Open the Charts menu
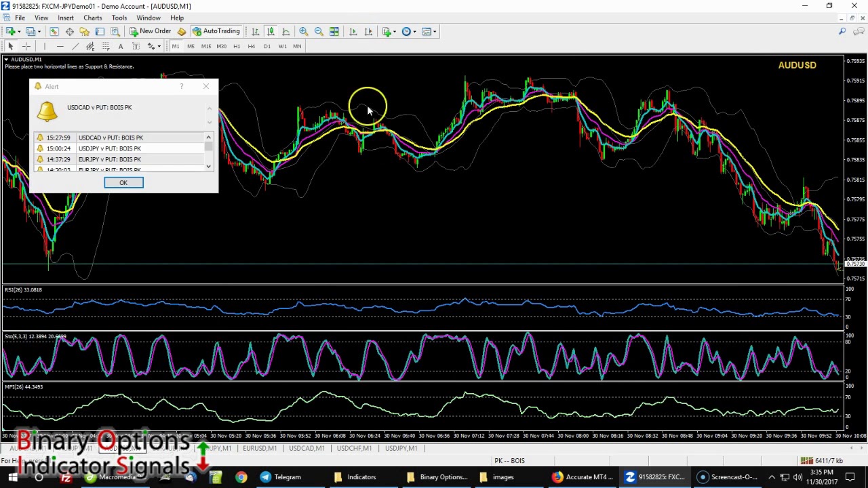The height and width of the screenshot is (488, 868). pos(93,18)
